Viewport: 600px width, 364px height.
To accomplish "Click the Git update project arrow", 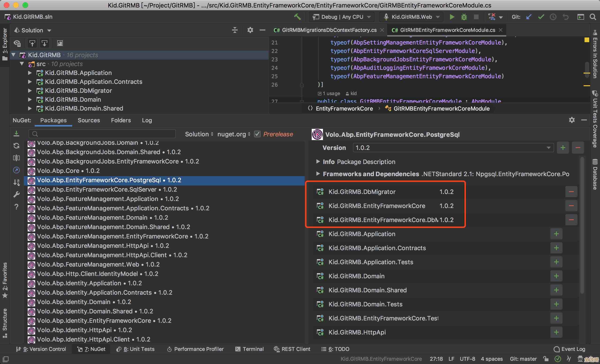I will click(529, 17).
